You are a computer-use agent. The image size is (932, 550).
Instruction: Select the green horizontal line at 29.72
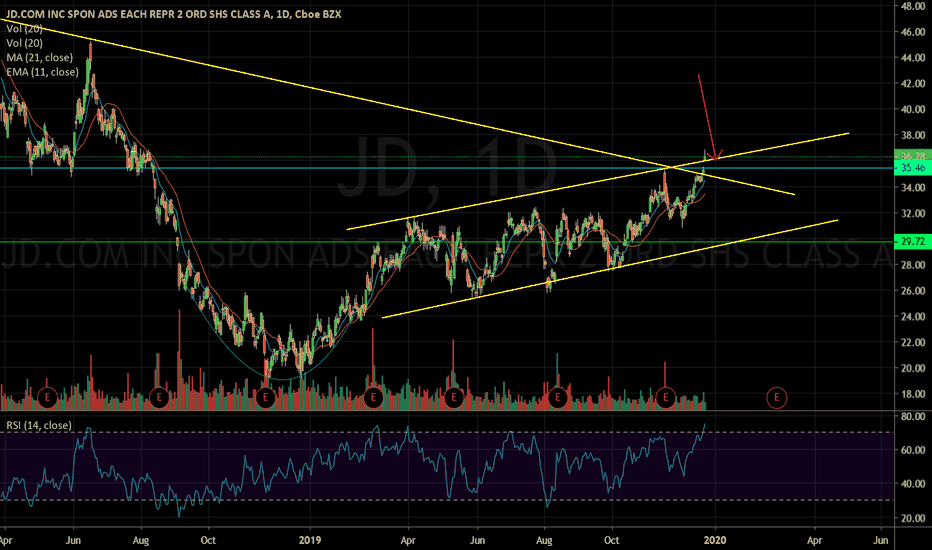point(447,241)
